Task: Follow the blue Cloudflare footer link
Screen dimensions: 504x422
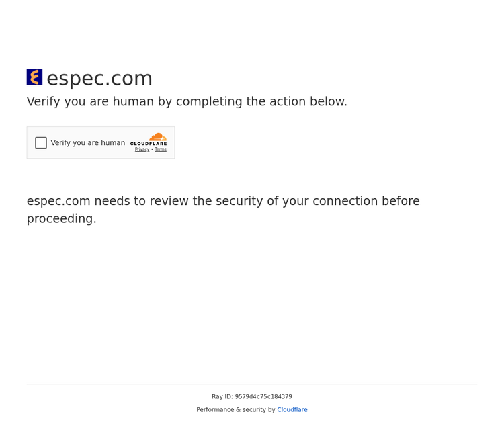Action: click(x=292, y=409)
